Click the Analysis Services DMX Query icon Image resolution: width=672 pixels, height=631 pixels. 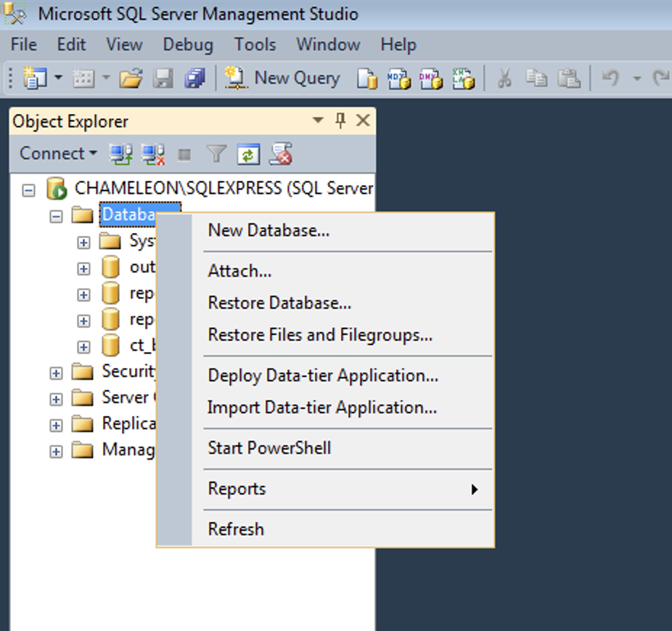[431, 78]
